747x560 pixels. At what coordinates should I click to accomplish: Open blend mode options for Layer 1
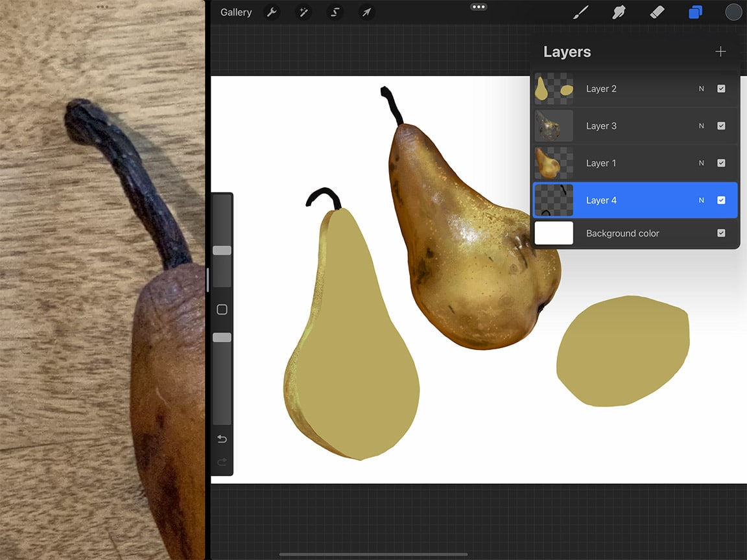tap(701, 163)
